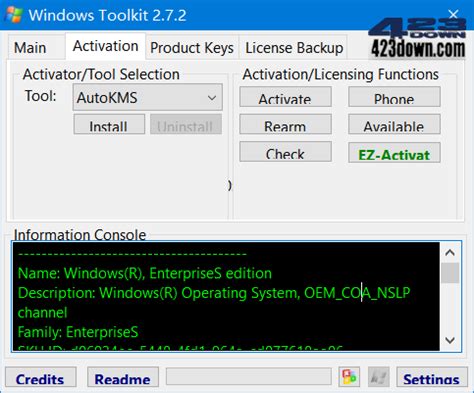474x393 pixels.
Task: Click inside the Information Console text
Action: [226, 296]
